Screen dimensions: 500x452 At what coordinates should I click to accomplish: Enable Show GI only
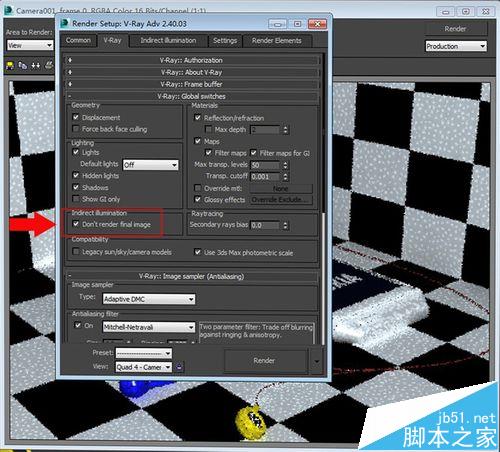click(x=76, y=199)
